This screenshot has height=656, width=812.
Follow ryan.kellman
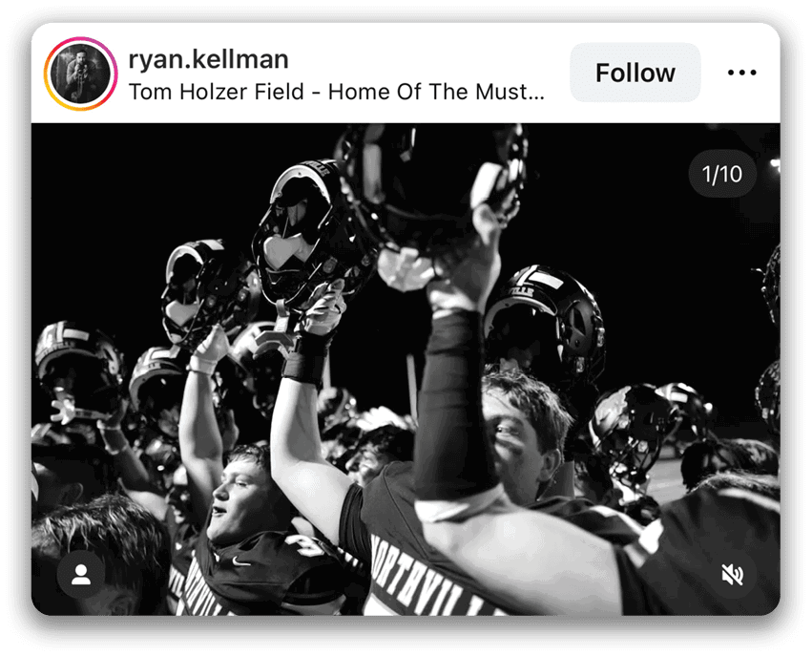635,74
